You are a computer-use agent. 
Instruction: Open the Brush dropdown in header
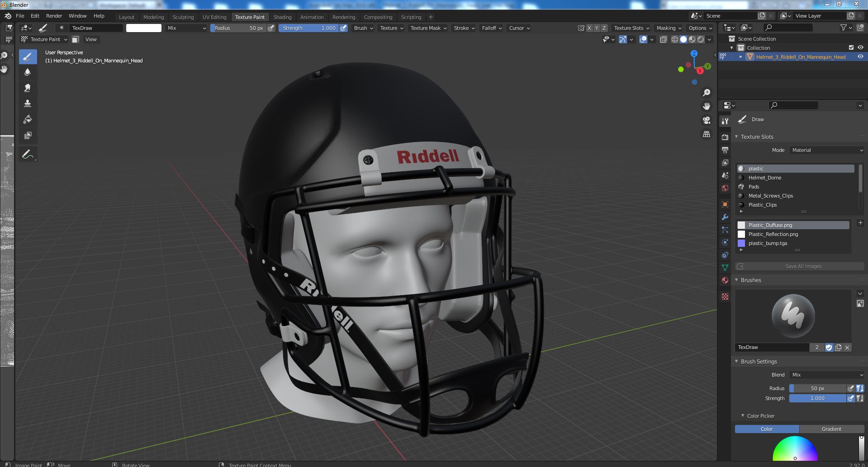(x=363, y=28)
